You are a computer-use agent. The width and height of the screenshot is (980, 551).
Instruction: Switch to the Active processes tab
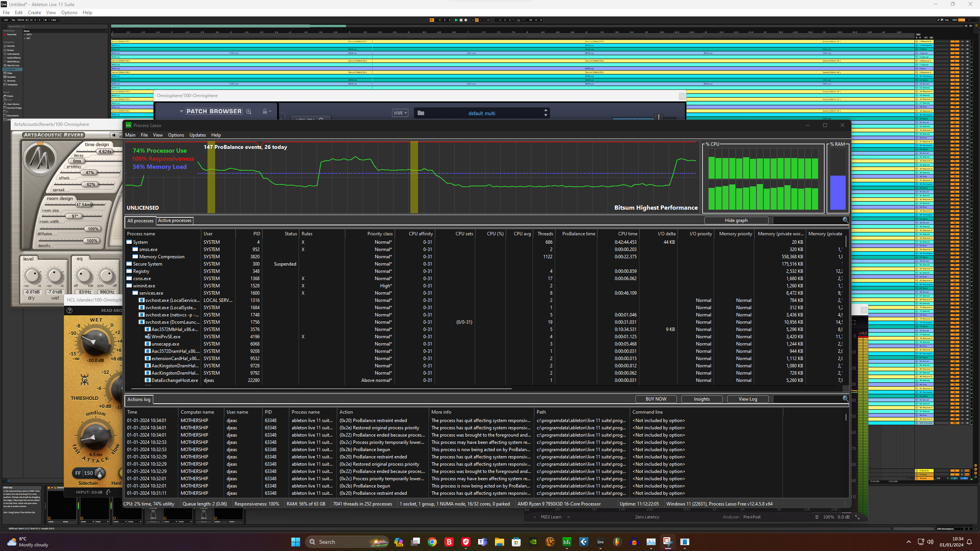pyautogui.click(x=175, y=220)
